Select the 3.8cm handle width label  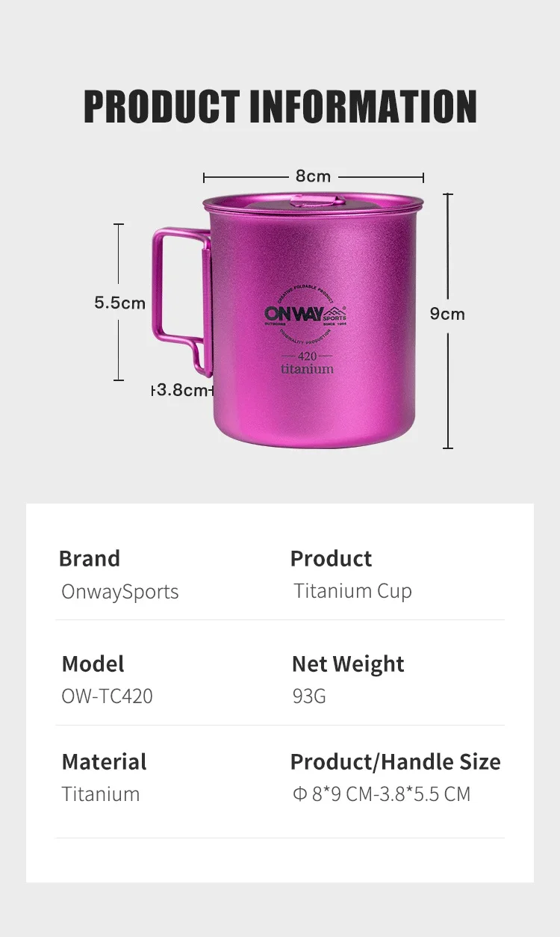[181, 390]
